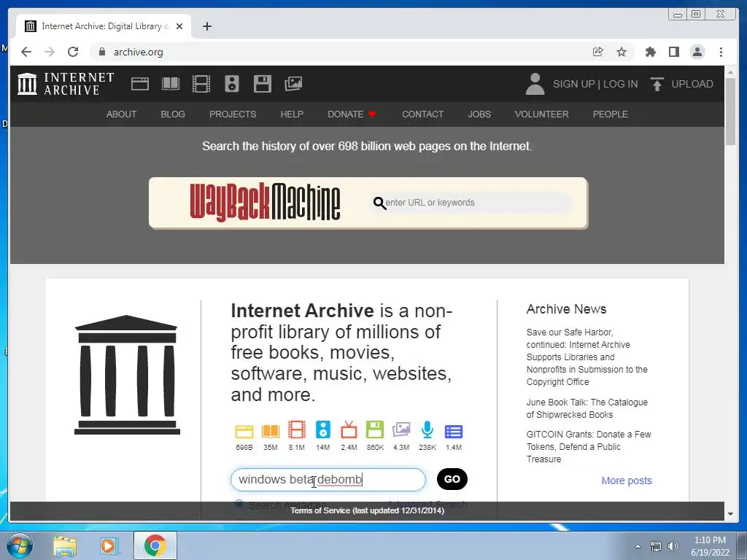
Task: Open Windows Media Player from taskbar
Action: 109,545
